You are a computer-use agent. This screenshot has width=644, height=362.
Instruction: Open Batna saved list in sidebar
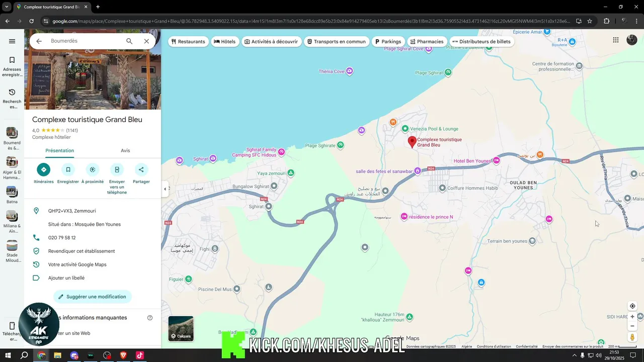(x=12, y=195)
